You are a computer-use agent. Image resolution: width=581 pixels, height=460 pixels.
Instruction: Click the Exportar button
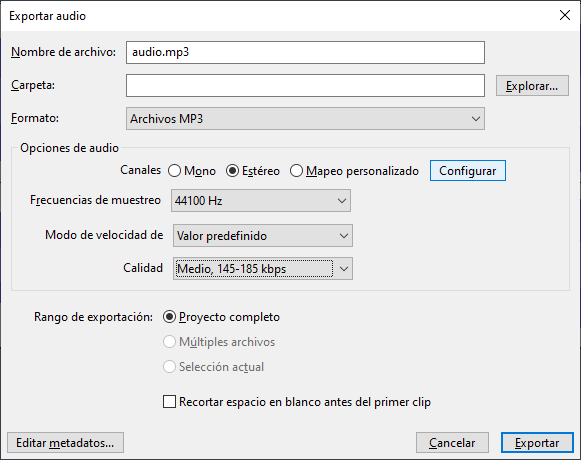coord(537,443)
